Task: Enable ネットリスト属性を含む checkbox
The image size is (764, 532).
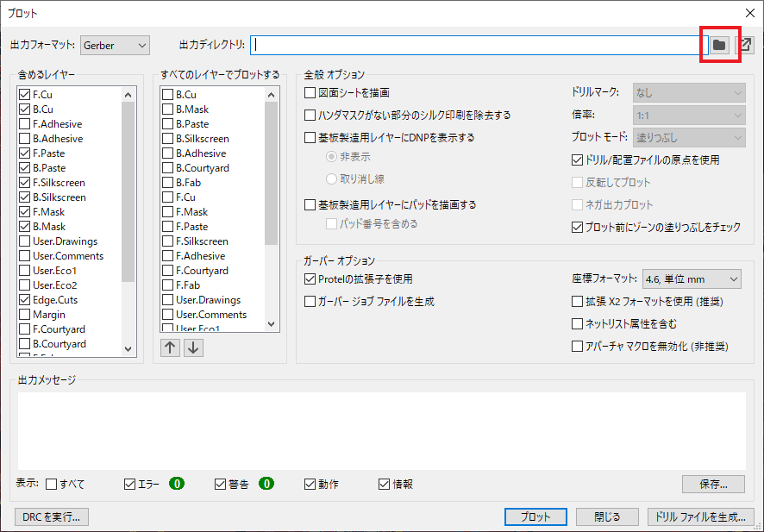Action: (x=578, y=324)
